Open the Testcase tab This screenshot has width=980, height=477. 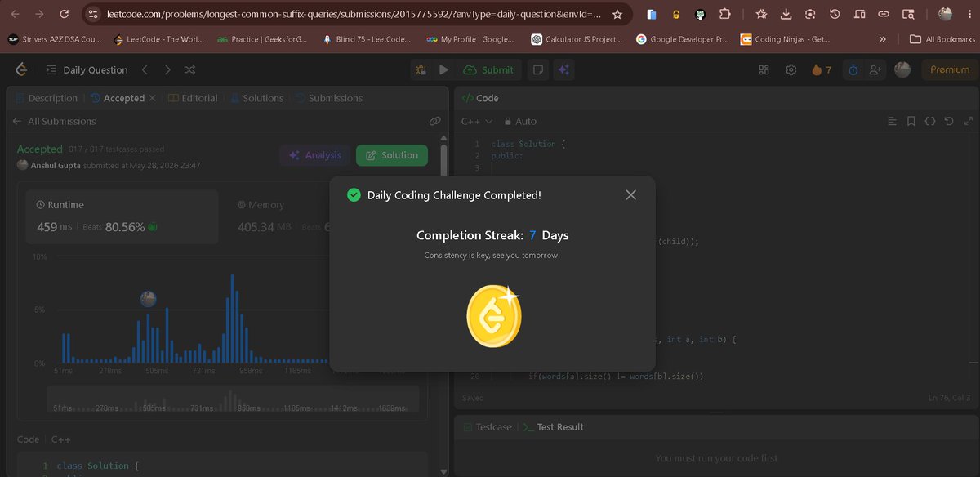(488, 427)
